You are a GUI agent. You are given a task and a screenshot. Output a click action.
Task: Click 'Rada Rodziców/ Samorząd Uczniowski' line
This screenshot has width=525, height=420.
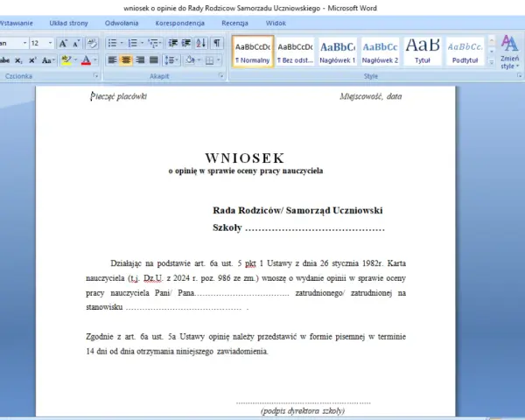click(297, 210)
